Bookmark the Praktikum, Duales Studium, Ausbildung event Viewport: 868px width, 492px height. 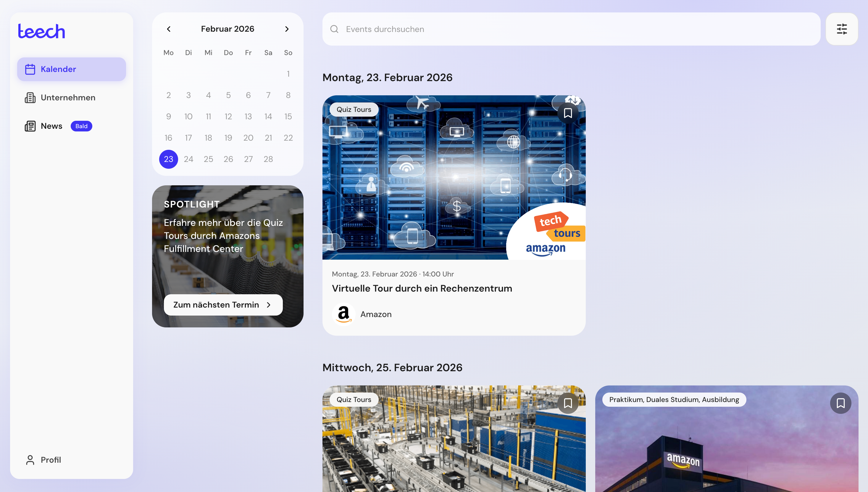tap(840, 403)
